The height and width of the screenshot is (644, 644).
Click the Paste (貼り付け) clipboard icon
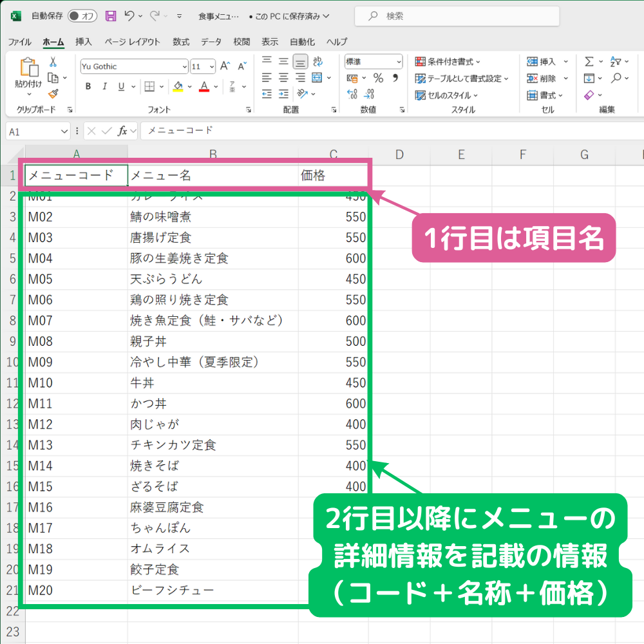pyautogui.click(x=29, y=67)
